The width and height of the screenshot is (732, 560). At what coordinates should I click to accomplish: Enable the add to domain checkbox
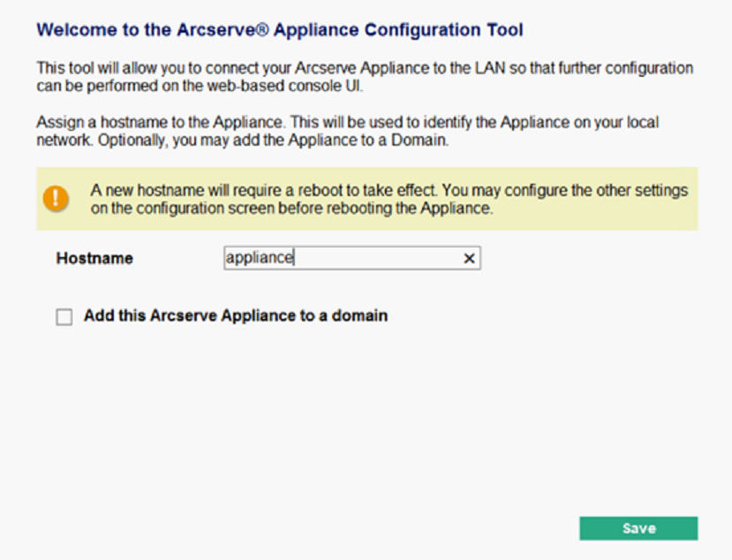point(64,317)
